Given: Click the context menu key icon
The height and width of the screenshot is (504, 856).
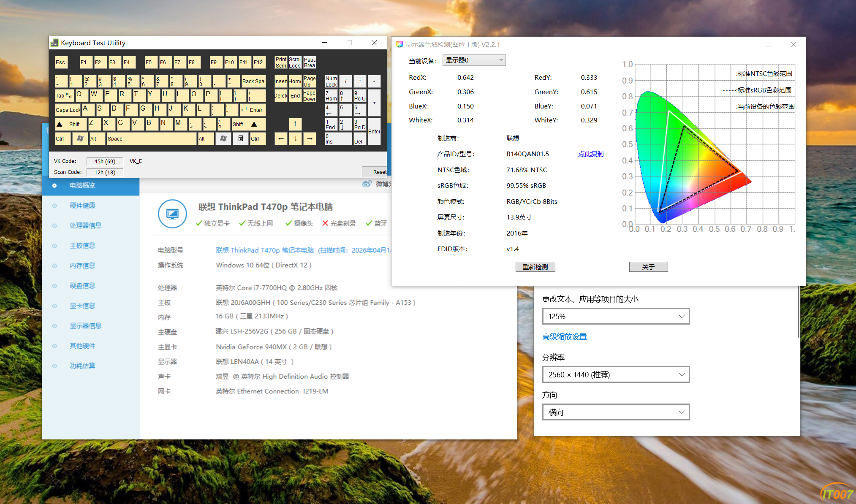Looking at the screenshot, I should coord(240,138).
